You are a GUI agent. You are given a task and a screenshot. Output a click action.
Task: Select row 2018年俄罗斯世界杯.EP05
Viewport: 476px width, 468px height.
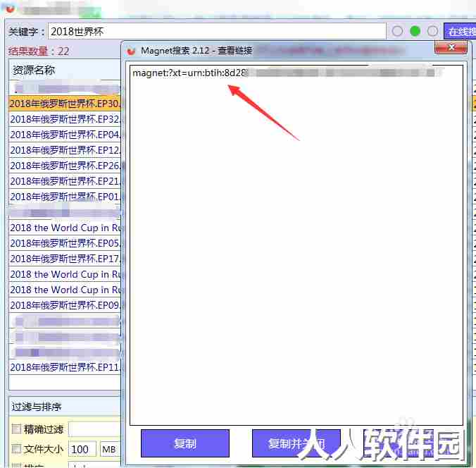coord(65,243)
